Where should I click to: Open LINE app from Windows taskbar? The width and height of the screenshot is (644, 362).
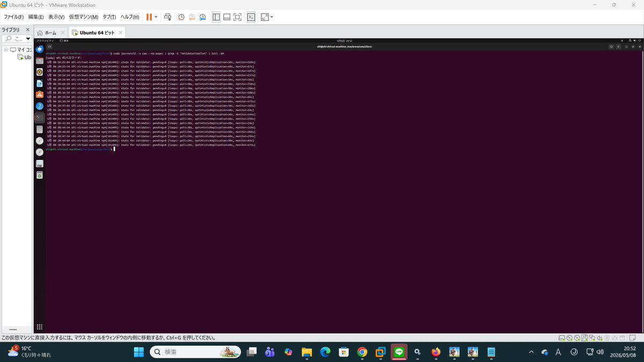tap(399, 352)
